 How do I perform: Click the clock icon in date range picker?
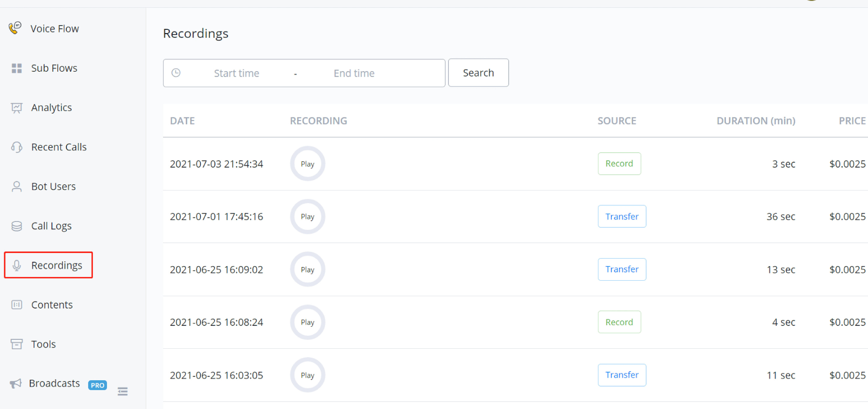click(176, 73)
